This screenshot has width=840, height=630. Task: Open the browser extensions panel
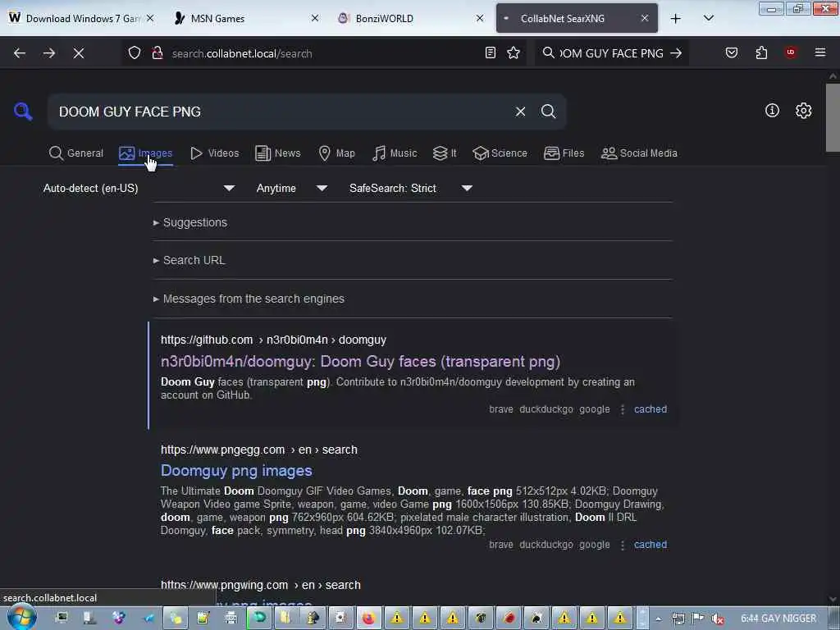click(x=761, y=52)
